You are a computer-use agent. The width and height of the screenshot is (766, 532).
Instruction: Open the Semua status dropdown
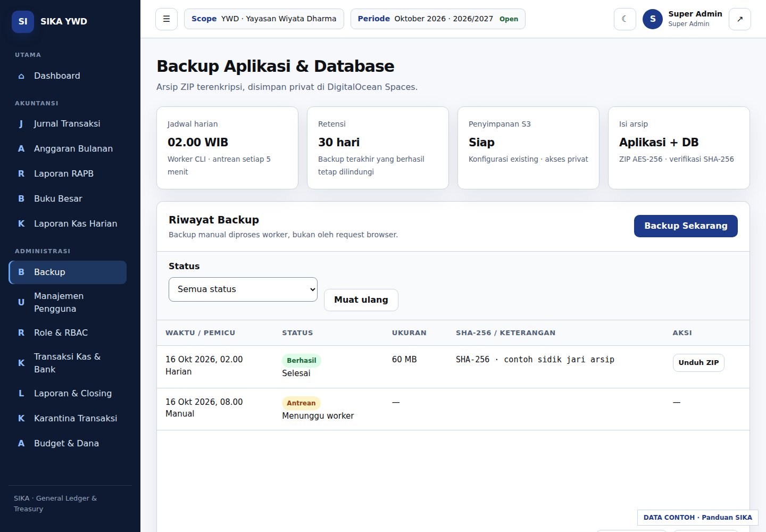[243, 289]
